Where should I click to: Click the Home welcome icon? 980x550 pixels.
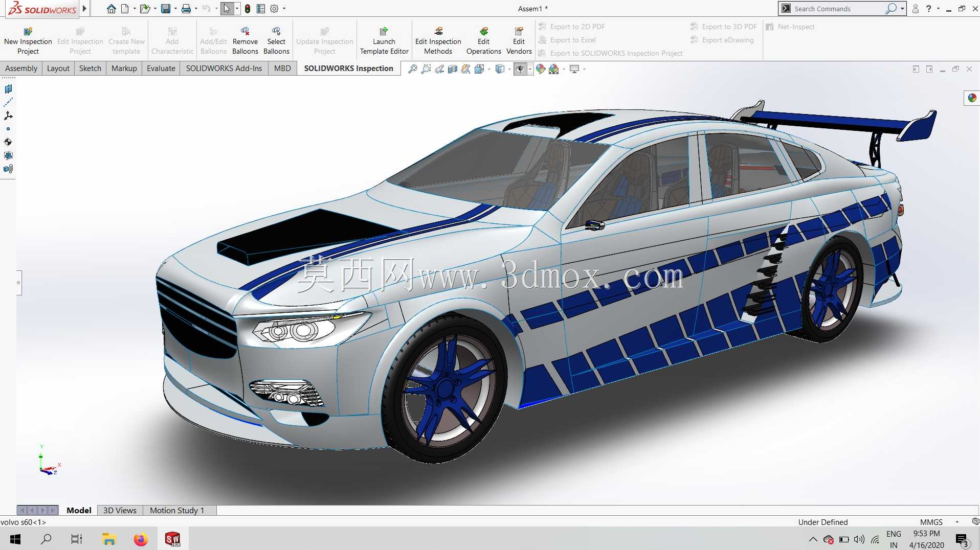111,9
